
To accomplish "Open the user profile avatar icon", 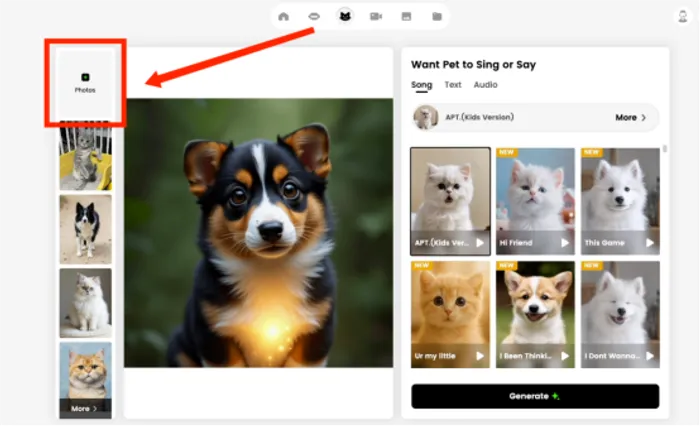I will 682,16.
